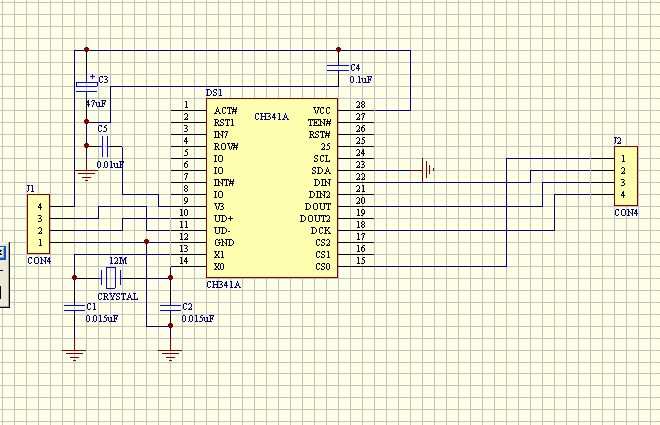This screenshot has width=660, height=425.
Task: Click the J1 designator text
Action: pyautogui.click(x=31, y=189)
